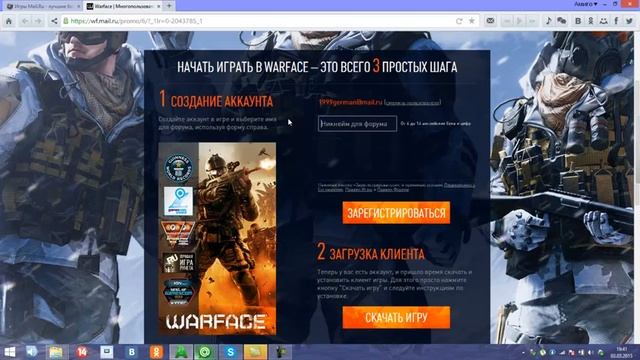640x360 pixels.
Task: Click the browser forward arrow
Action: pos(38,21)
